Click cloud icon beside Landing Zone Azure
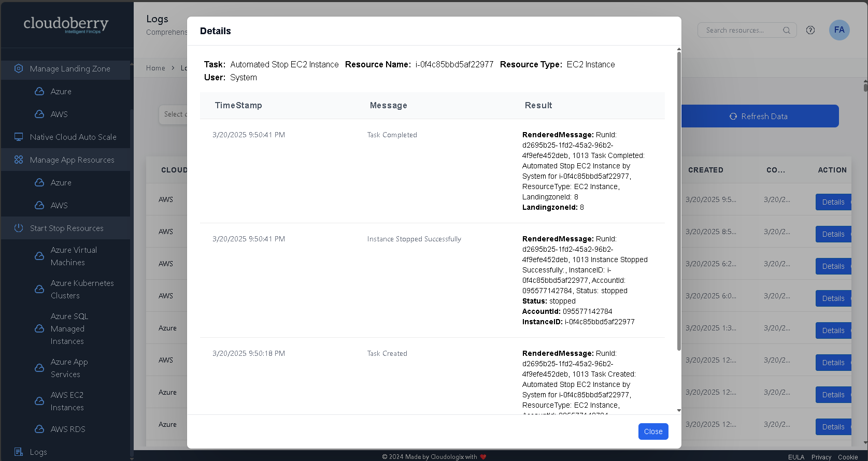The width and height of the screenshot is (868, 461). coord(39,91)
